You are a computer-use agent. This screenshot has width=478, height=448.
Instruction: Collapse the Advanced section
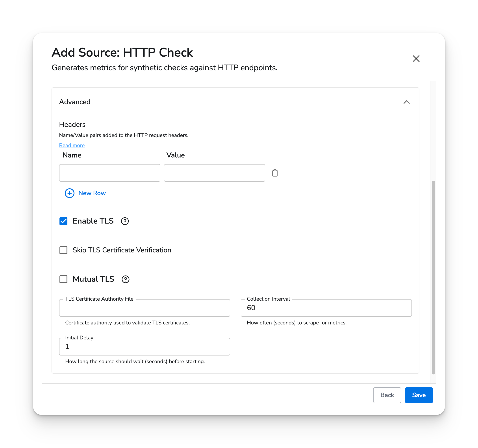pyautogui.click(x=407, y=102)
